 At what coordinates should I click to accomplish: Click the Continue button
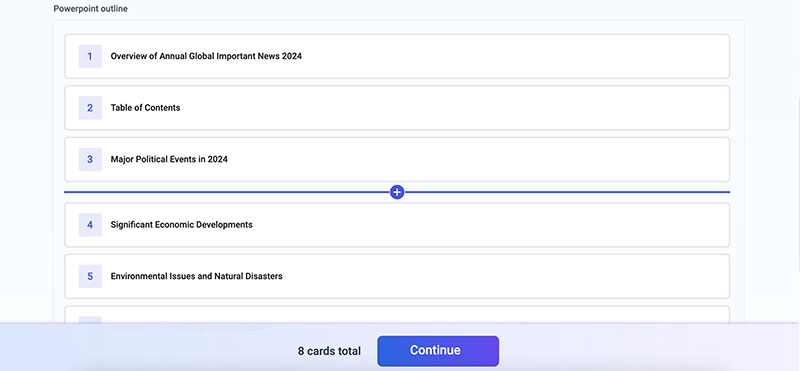438,351
